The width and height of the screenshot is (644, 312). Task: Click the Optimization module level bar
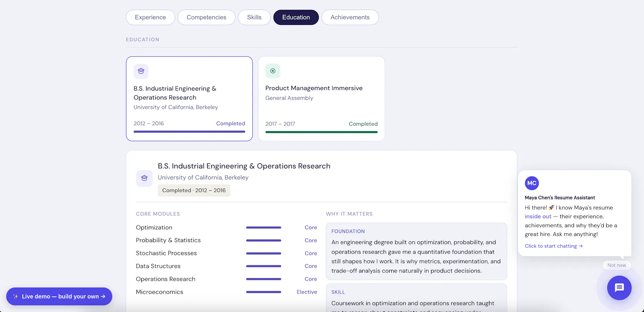(x=264, y=227)
